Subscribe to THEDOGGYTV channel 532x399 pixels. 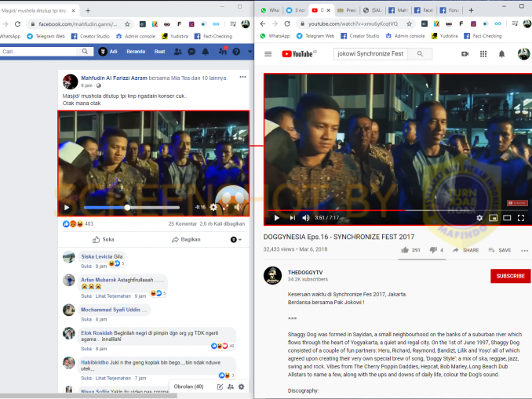[x=510, y=276]
